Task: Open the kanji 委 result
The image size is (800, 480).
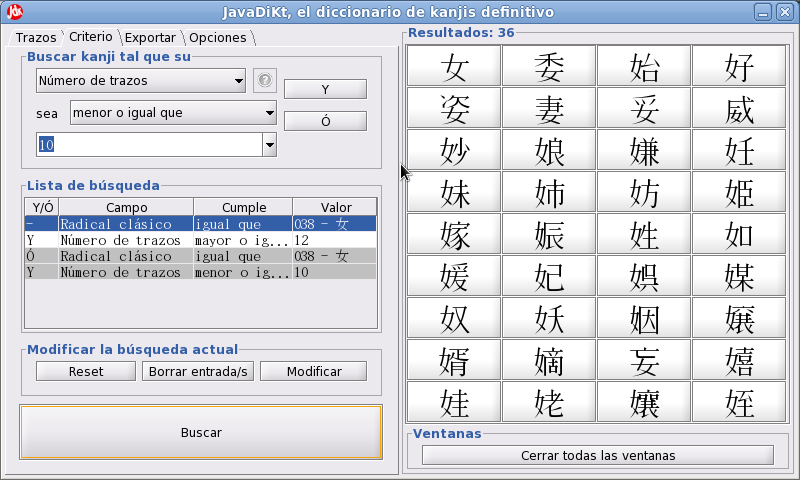Action: click(x=549, y=66)
